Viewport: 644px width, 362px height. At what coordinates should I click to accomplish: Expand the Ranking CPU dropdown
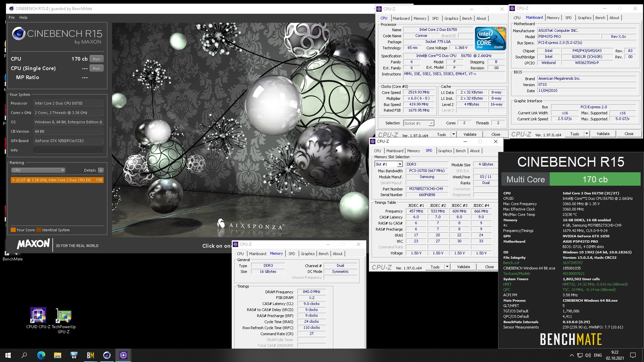point(38,170)
